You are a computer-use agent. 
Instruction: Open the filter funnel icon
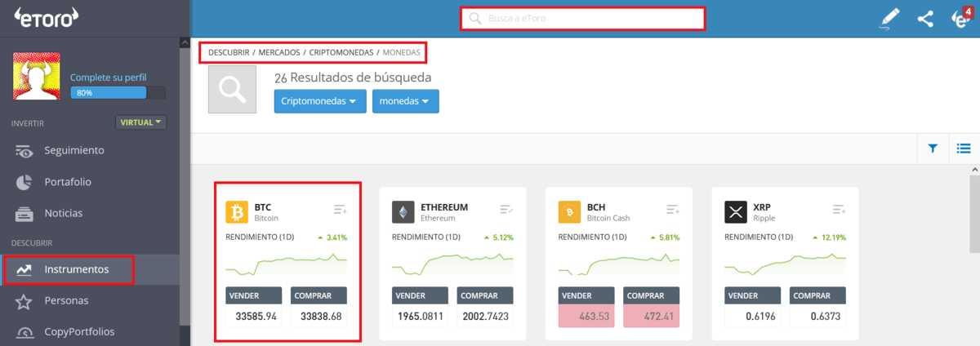933,149
